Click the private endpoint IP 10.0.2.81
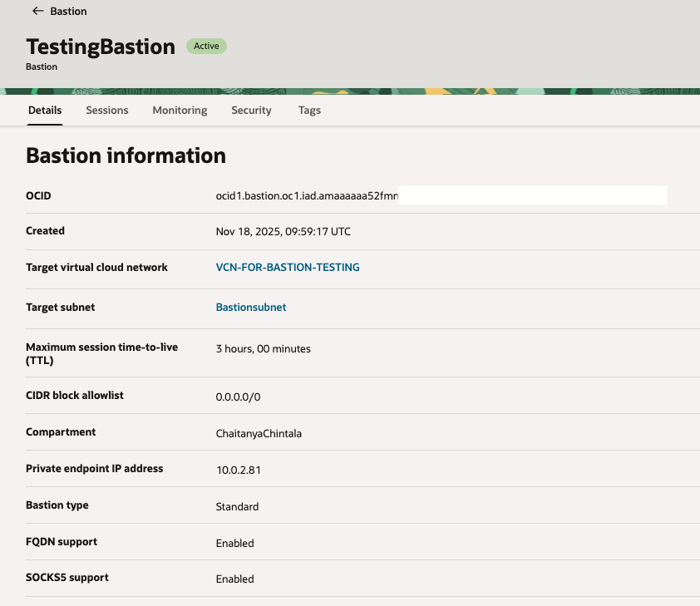Viewport: 700px width, 606px height. (x=239, y=471)
